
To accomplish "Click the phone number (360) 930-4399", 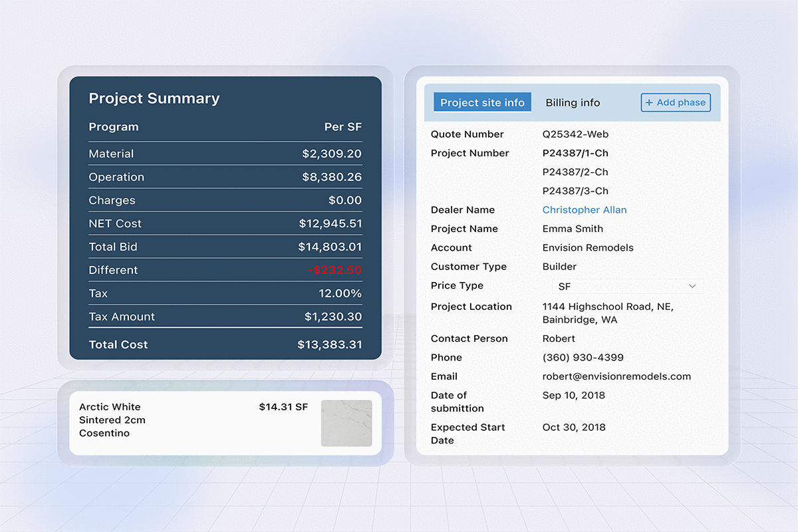I will [x=583, y=358].
